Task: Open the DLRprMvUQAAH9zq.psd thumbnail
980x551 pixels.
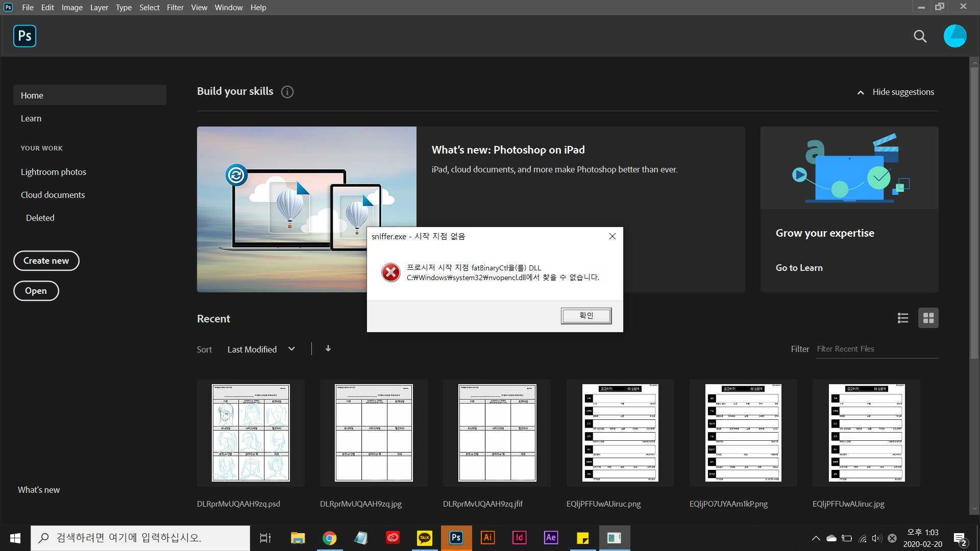Action: 251,433
